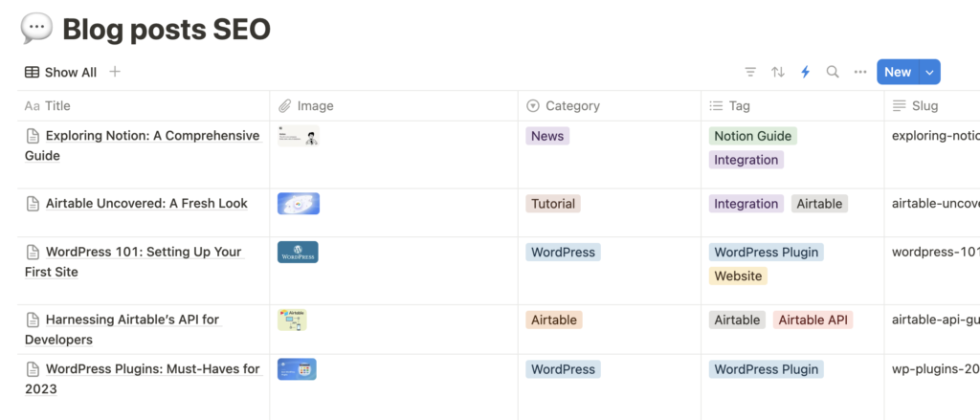
Task: Click the Tutorial category tag
Action: pyautogui.click(x=553, y=204)
